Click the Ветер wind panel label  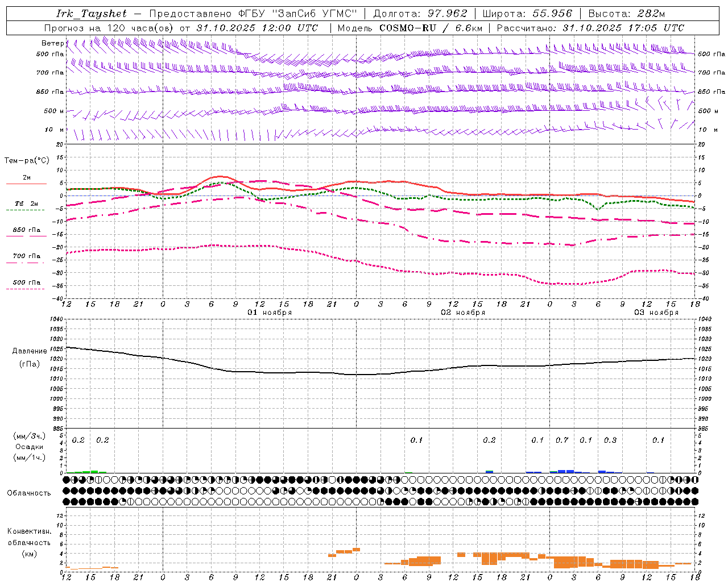point(52,43)
